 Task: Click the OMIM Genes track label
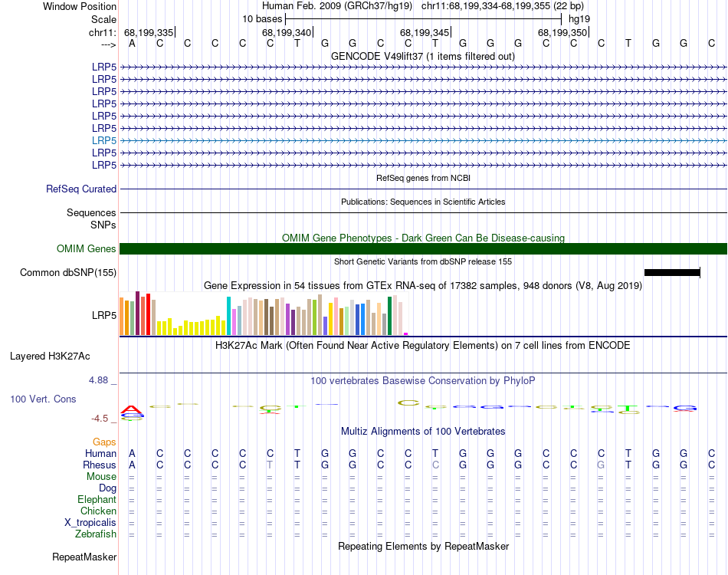(x=87, y=249)
